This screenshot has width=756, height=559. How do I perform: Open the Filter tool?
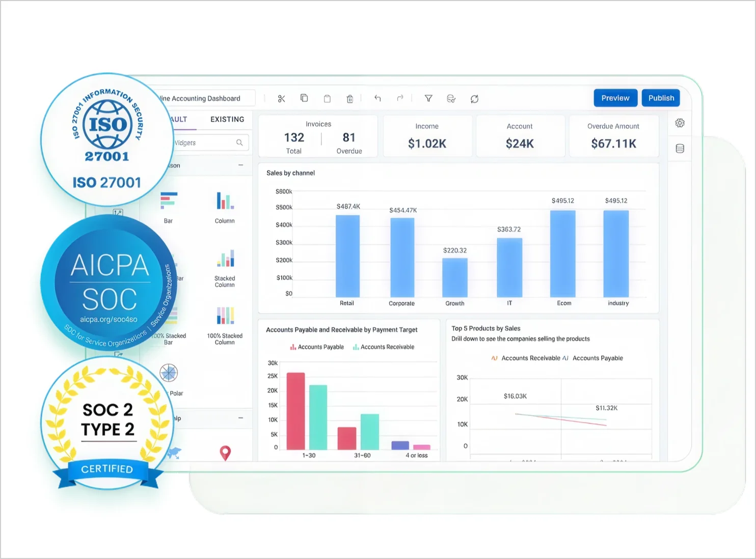tap(428, 98)
